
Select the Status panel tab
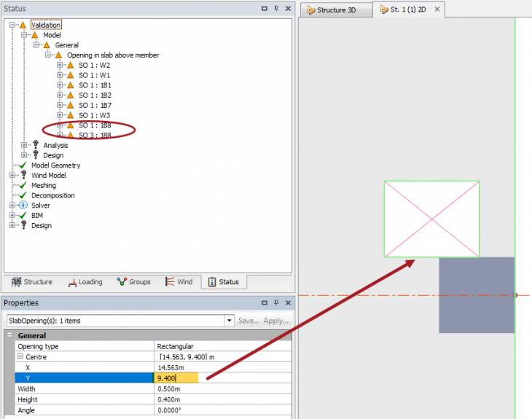224,282
